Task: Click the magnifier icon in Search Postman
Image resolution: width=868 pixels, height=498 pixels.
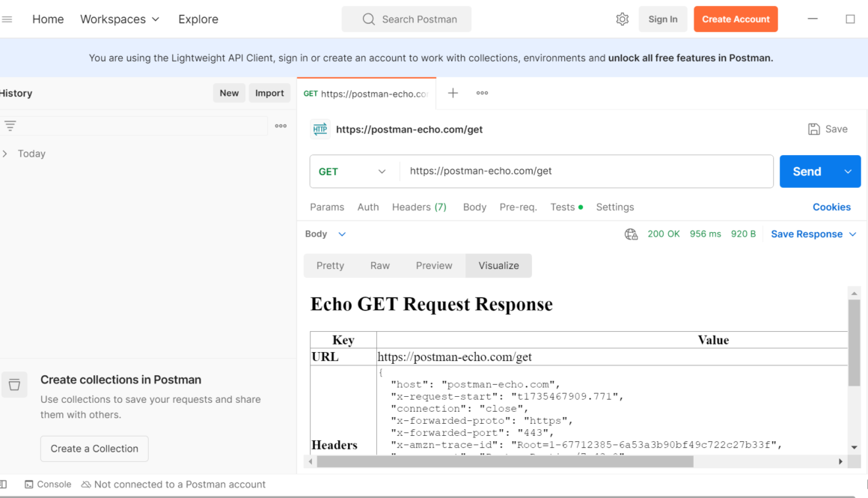Action: click(369, 19)
